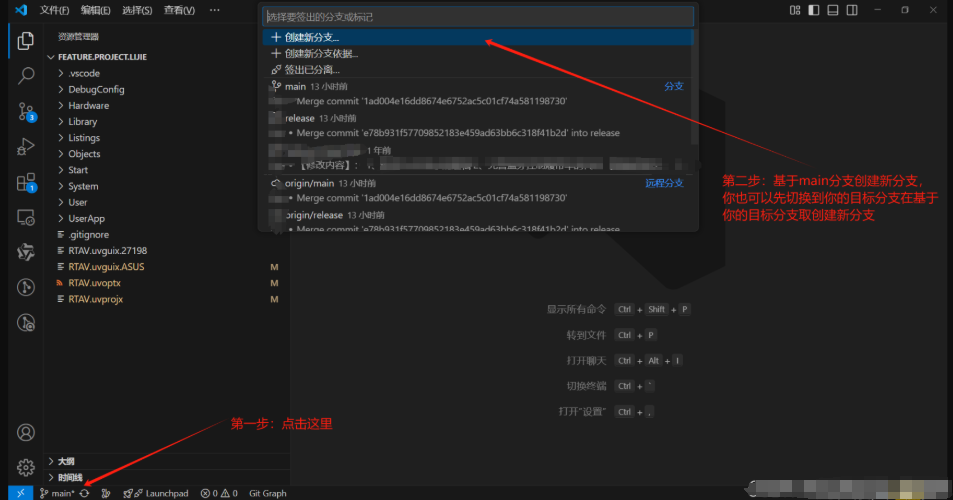Expand the User folder

(x=167, y=202)
